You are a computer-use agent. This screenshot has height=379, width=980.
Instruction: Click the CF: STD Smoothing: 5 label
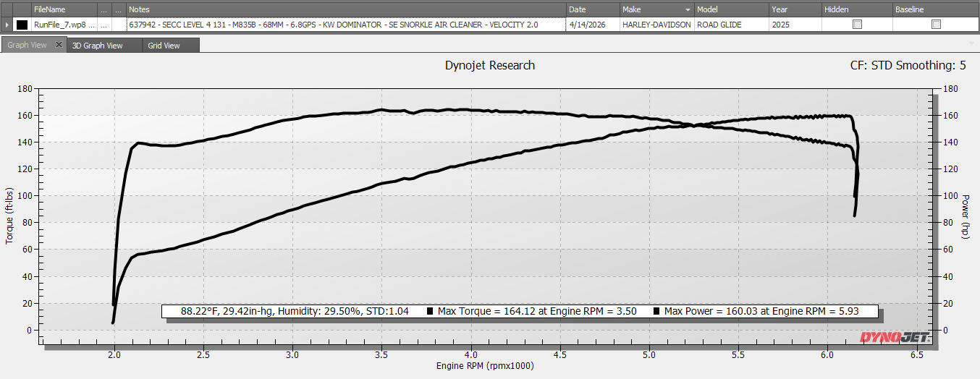[908, 65]
